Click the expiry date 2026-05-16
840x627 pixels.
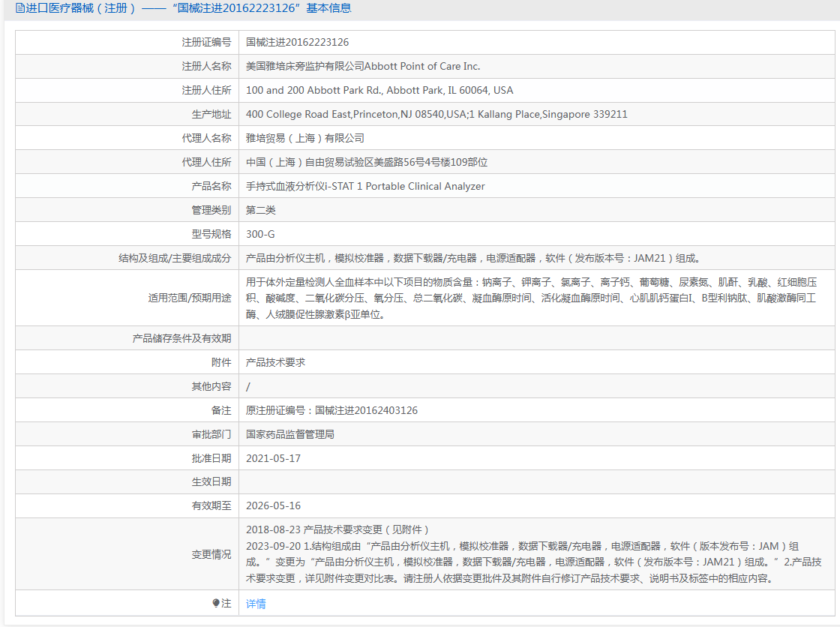tap(273, 506)
